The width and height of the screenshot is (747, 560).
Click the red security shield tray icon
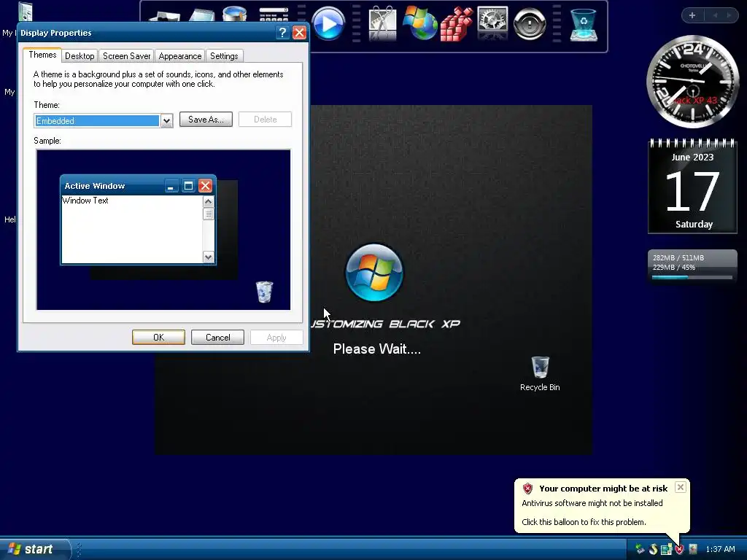click(x=679, y=550)
